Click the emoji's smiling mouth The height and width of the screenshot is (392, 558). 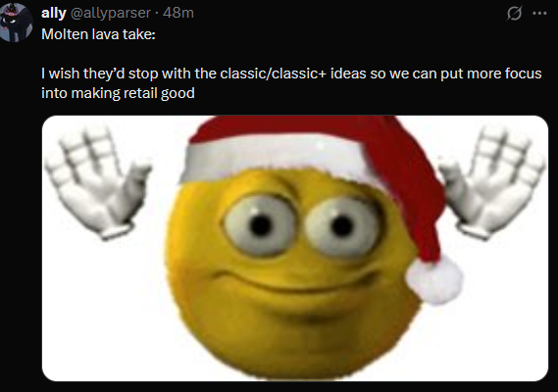click(295, 283)
